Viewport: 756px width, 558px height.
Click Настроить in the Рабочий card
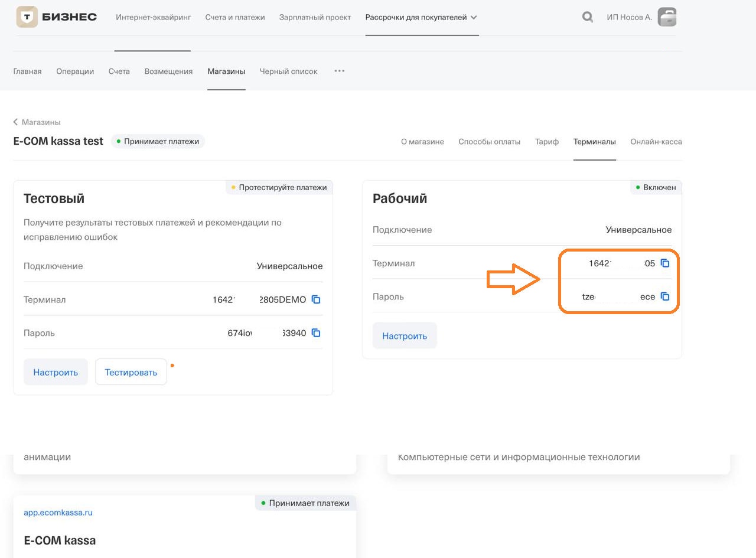point(405,336)
